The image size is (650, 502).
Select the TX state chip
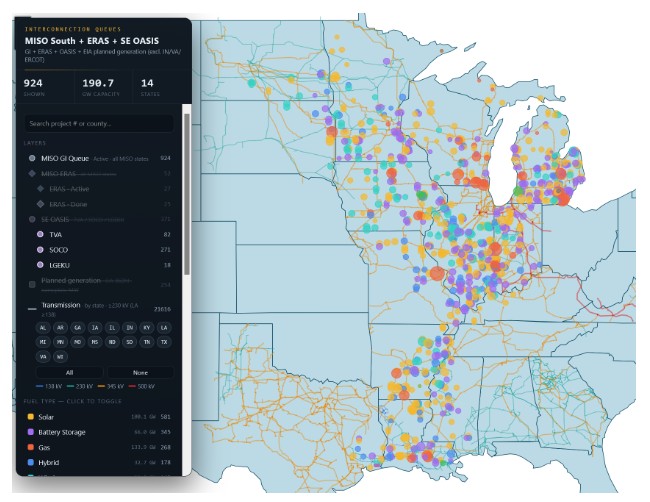(164, 342)
